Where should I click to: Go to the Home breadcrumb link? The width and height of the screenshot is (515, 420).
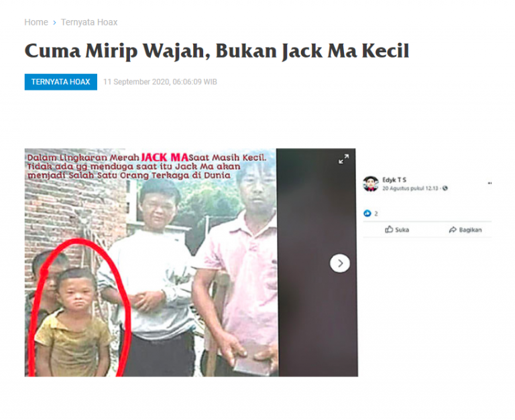tap(36, 22)
